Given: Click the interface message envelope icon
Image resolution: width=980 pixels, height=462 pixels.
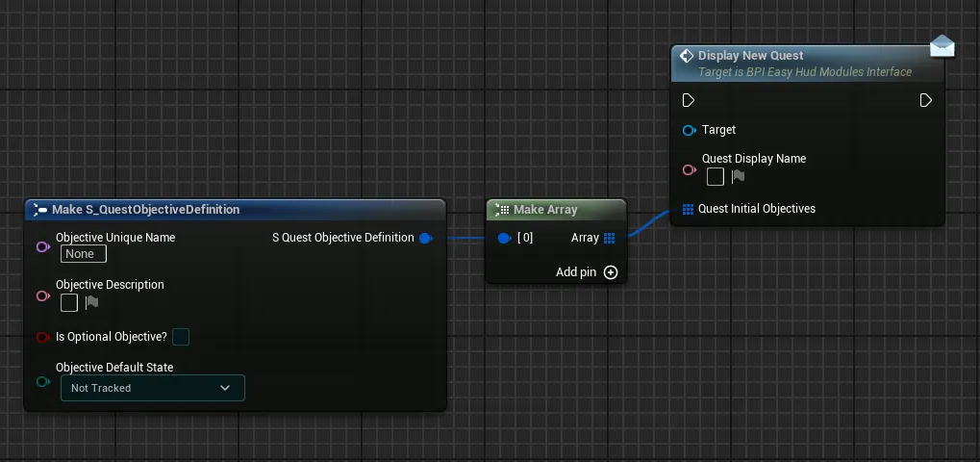Looking at the screenshot, I should [x=942, y=47].
